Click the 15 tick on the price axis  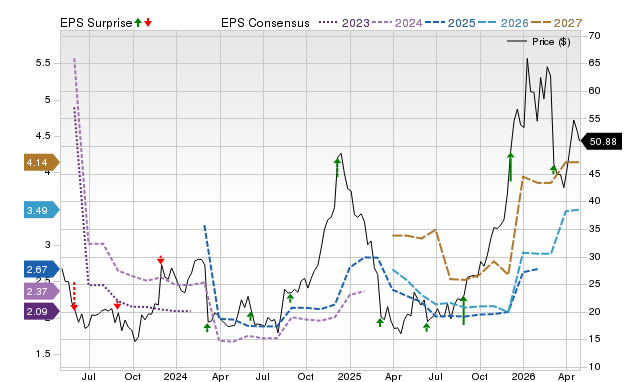pyautogui.click(x=595, y=339)
